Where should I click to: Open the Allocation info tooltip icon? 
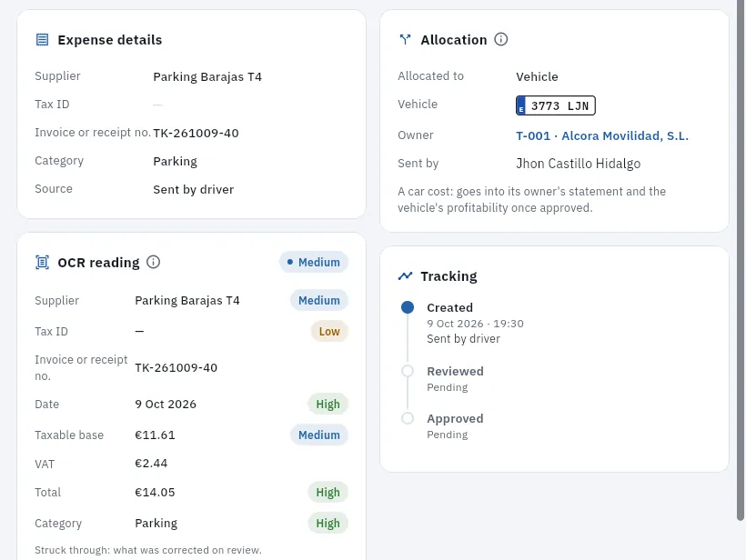point(501,39)
